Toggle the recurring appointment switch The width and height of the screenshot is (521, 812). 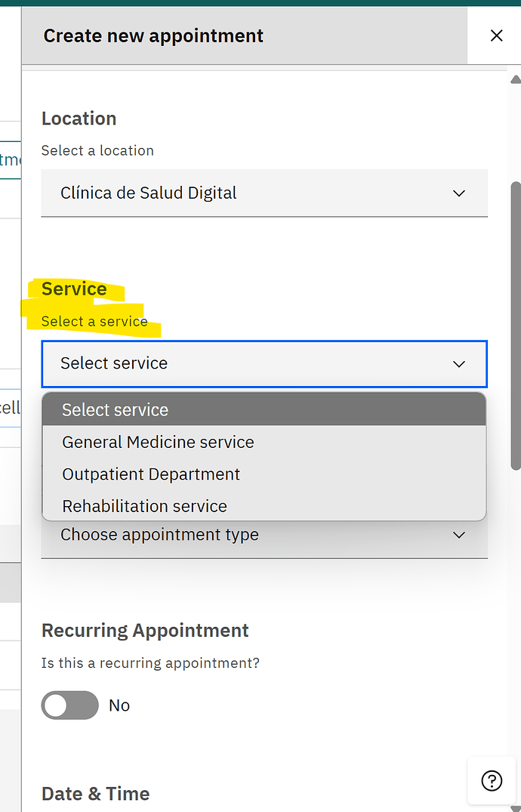tap(70, 705)
